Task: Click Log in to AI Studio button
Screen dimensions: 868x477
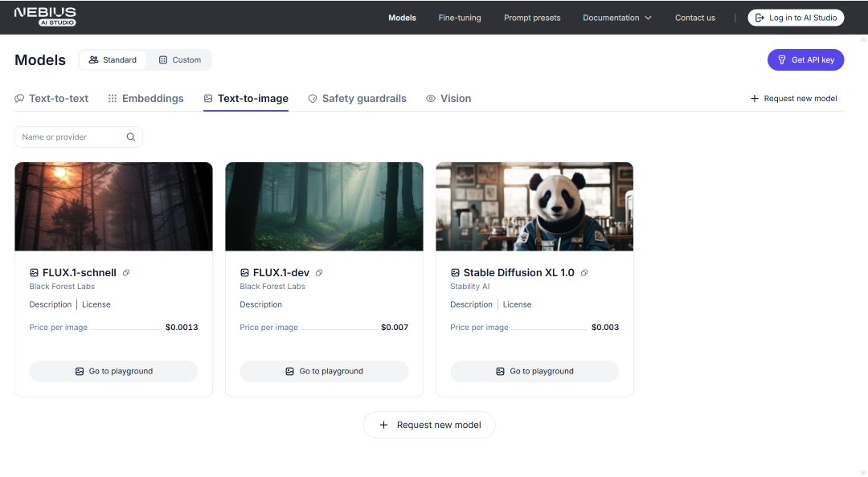Action: (796, 18)
